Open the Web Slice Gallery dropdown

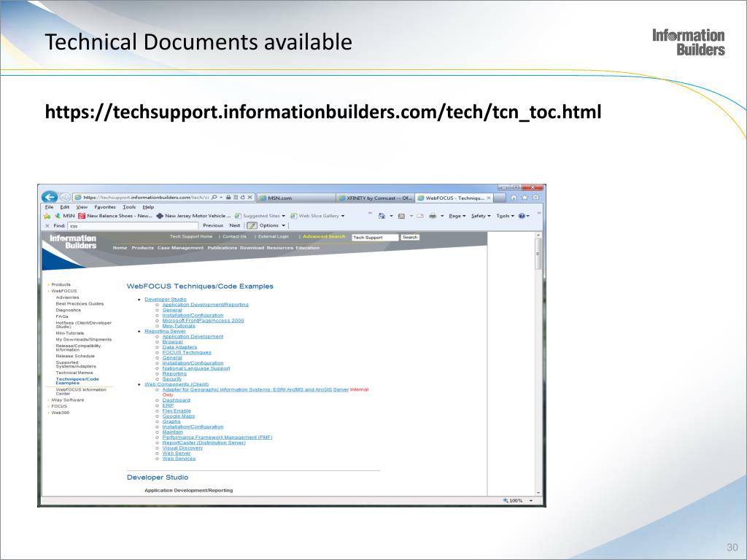pyautogui.click(x=317, y=216)
